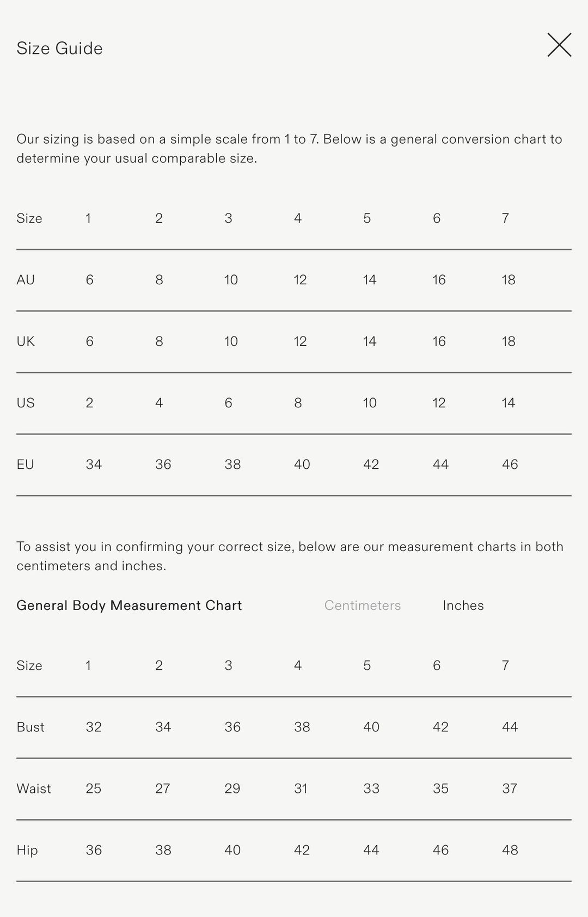Image resolution: width=588 pixels, height=917 pixels.
Task: Click EU size 34 cell
Action: point(94,464)
